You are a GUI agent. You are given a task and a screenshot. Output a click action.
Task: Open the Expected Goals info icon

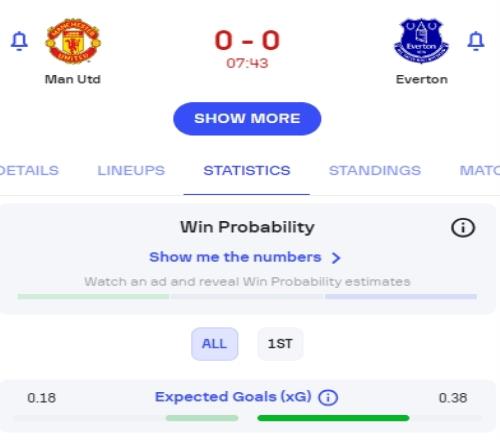pos(328,398)
